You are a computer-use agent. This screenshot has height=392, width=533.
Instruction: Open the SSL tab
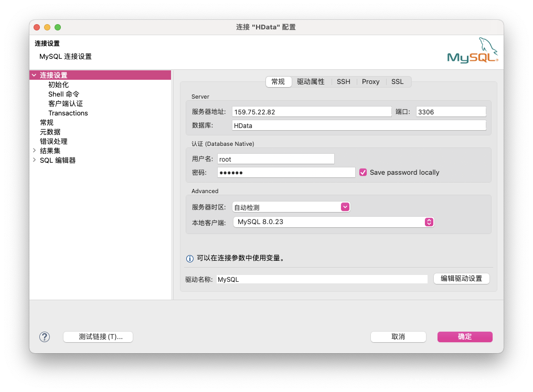tap(397, 81)
